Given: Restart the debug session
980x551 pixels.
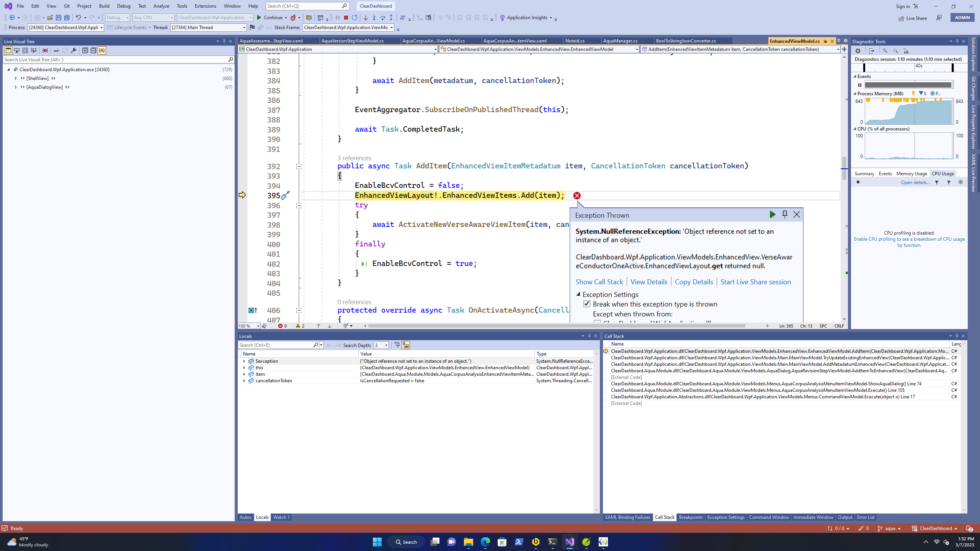Looking at the screenshot, I should point(354,18).
